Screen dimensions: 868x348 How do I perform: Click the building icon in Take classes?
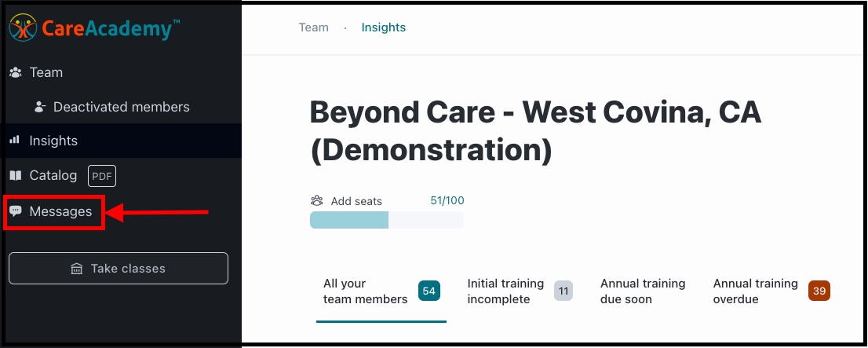click(77, 269)
